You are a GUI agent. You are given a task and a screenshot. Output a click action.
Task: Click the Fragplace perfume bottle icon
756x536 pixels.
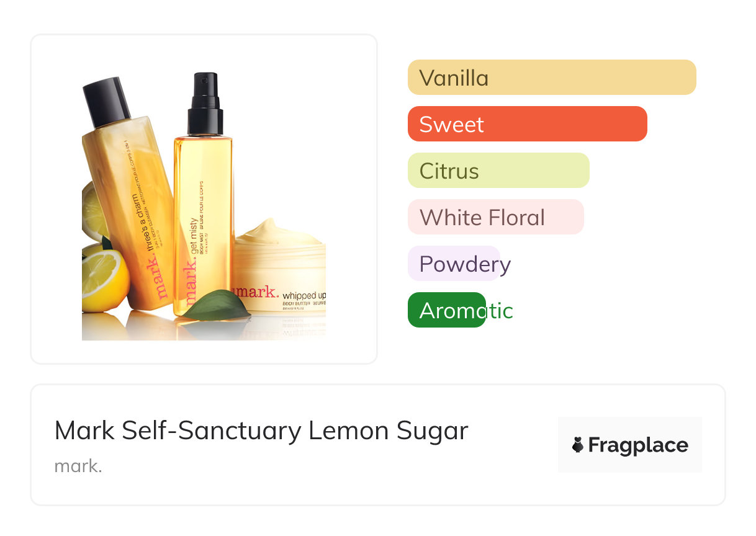(578, 445)
